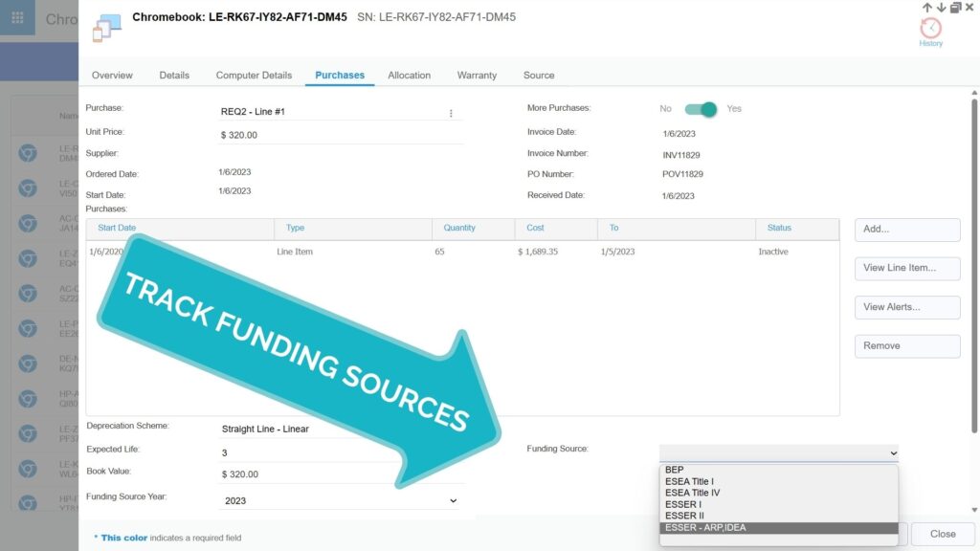This screenshot has height=551, width=980.
Task: Click the Chromebook device icon beside the record title
Action: pos(105,29)
